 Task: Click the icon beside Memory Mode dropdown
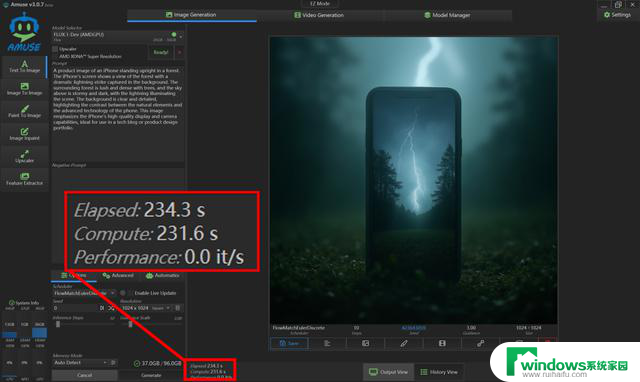pos(113,362)
